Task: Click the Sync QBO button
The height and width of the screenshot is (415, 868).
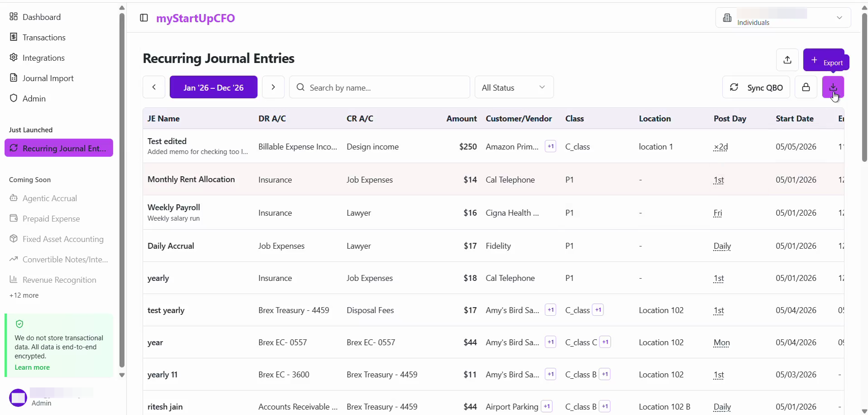Action: 756,87
